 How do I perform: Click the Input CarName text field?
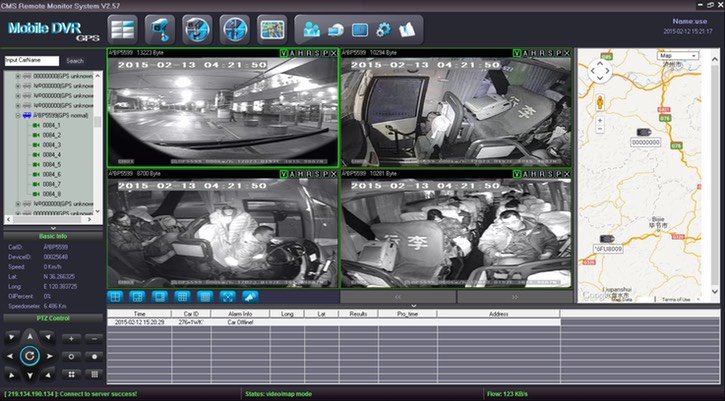[31, 61]
